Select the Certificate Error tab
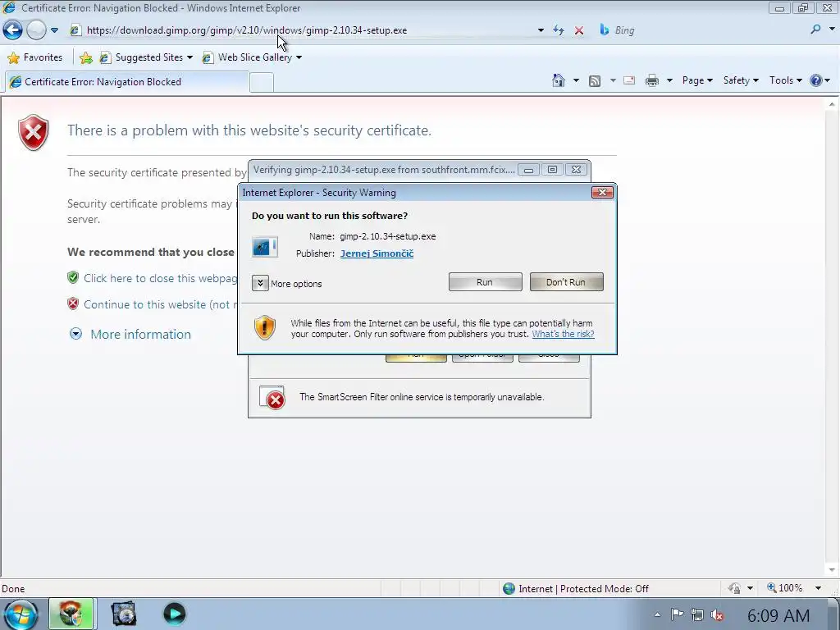 (x=127, y=82)
